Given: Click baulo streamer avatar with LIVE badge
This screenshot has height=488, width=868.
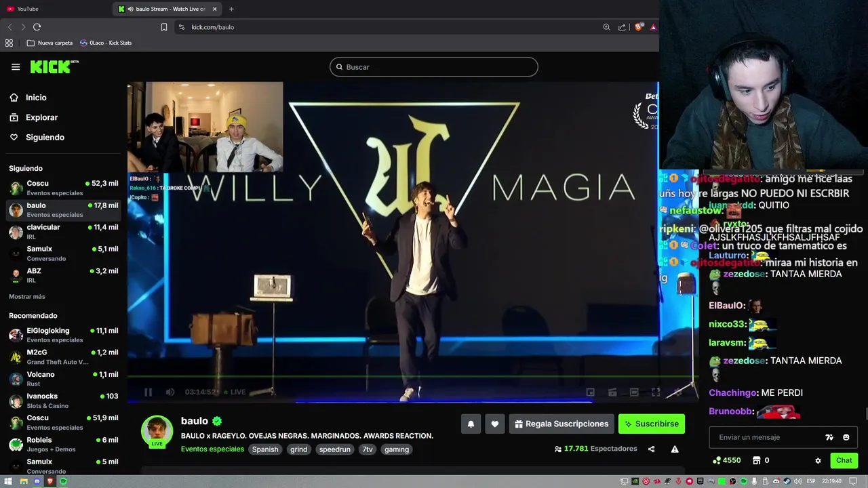Looking at the screenshot, I should pyautogui.click(x=157, y=431).
